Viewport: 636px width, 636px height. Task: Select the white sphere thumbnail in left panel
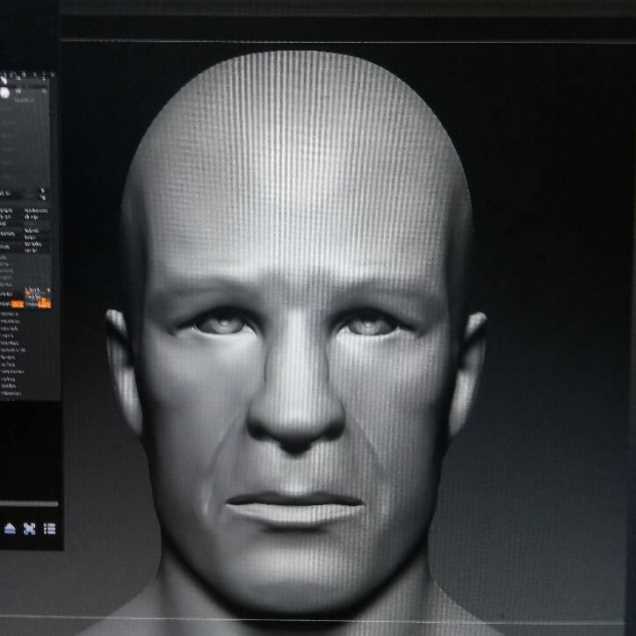pyautogui.click(x=5, y=93)
